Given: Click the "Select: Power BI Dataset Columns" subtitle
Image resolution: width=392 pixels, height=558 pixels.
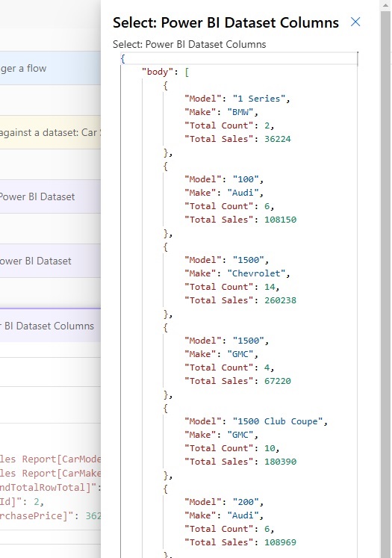Looking at the screenshot, I should click(x=189, y=45).
